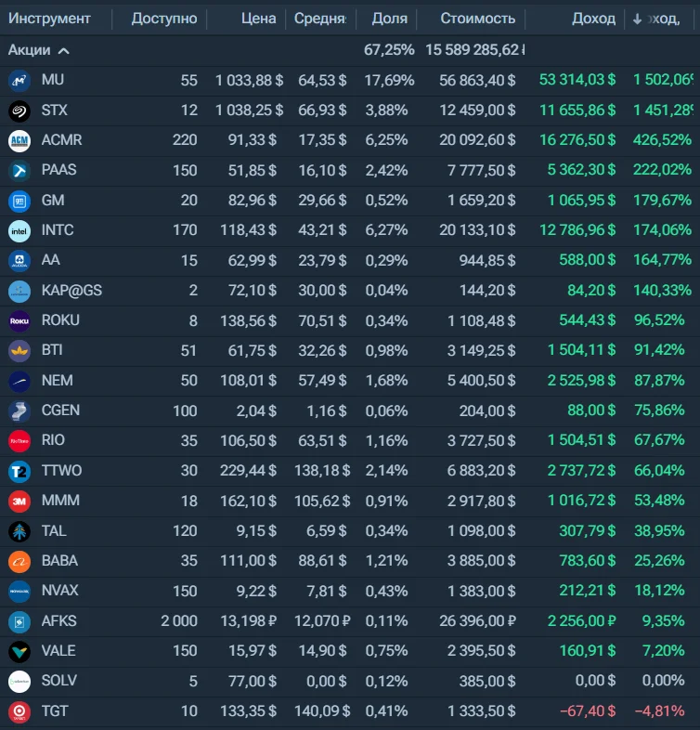The image size is (700, 730).
Task: Select the BABA ticker name
Action: pyautogui.click(x=59, y=561)
